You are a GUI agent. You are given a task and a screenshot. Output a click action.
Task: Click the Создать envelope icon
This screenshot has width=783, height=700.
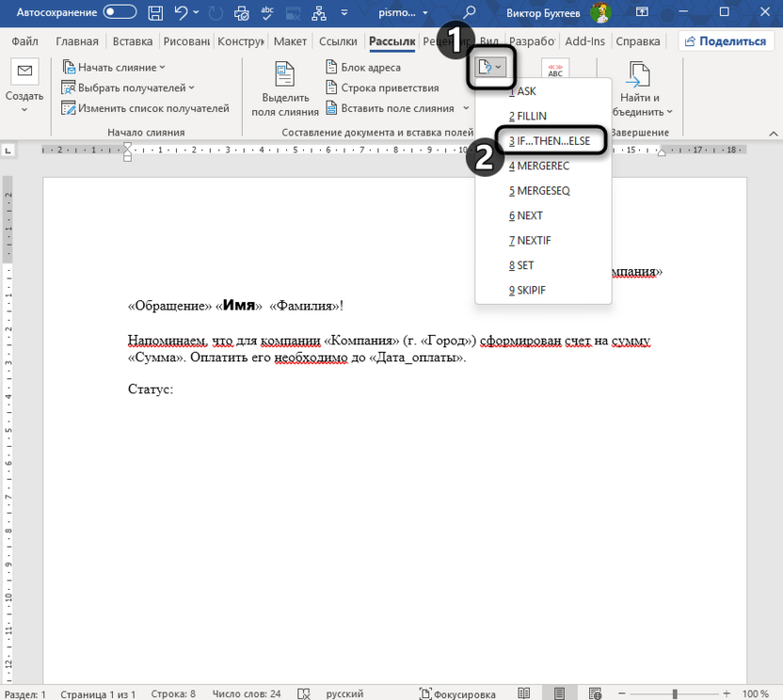[24, 72]
